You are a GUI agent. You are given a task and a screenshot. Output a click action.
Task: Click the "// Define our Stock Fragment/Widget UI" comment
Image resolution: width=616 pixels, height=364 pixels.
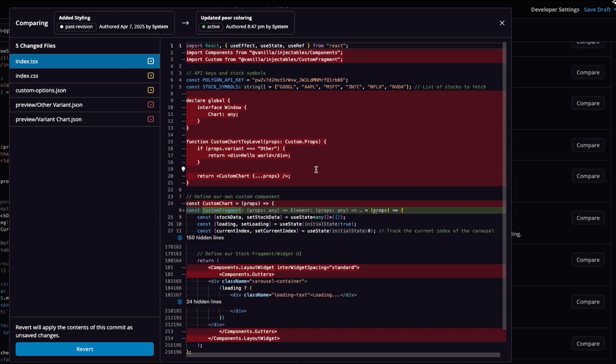(249, 254)
